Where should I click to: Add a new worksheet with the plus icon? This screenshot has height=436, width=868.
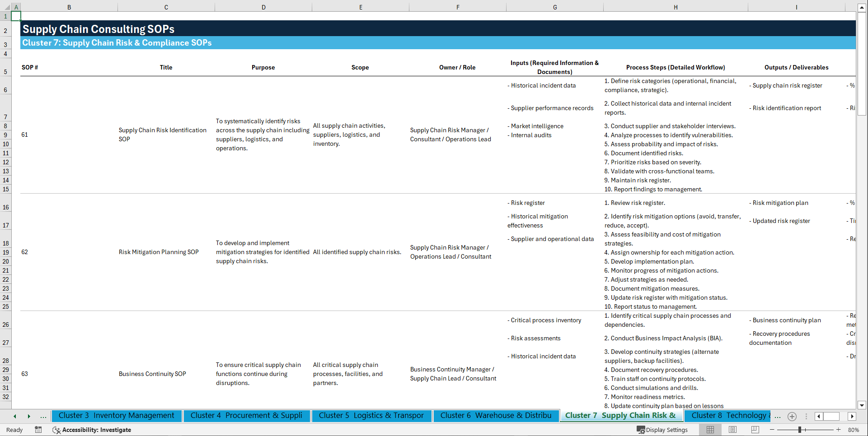tap(792, 416)
